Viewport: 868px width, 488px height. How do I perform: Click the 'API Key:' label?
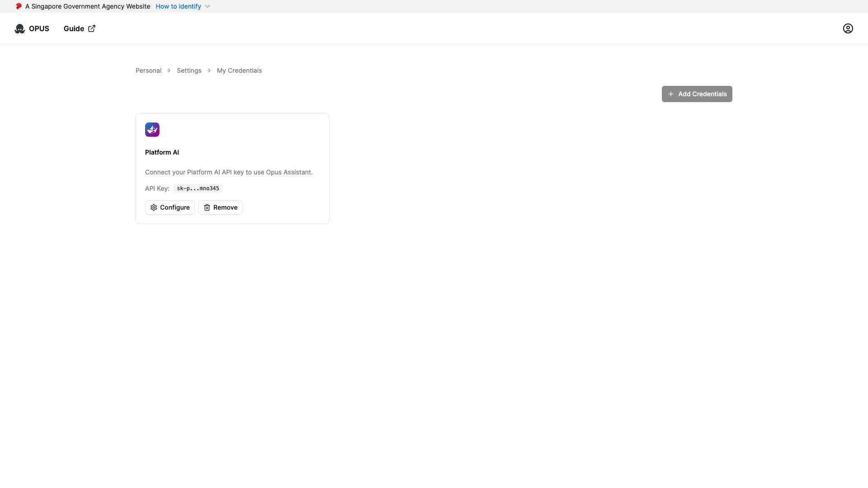point(157,188)
